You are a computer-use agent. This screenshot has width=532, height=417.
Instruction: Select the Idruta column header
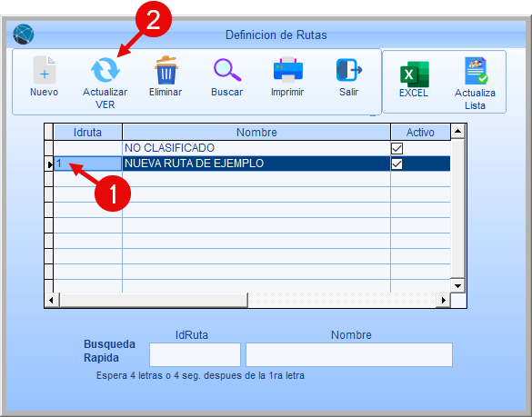click(88, 132)
